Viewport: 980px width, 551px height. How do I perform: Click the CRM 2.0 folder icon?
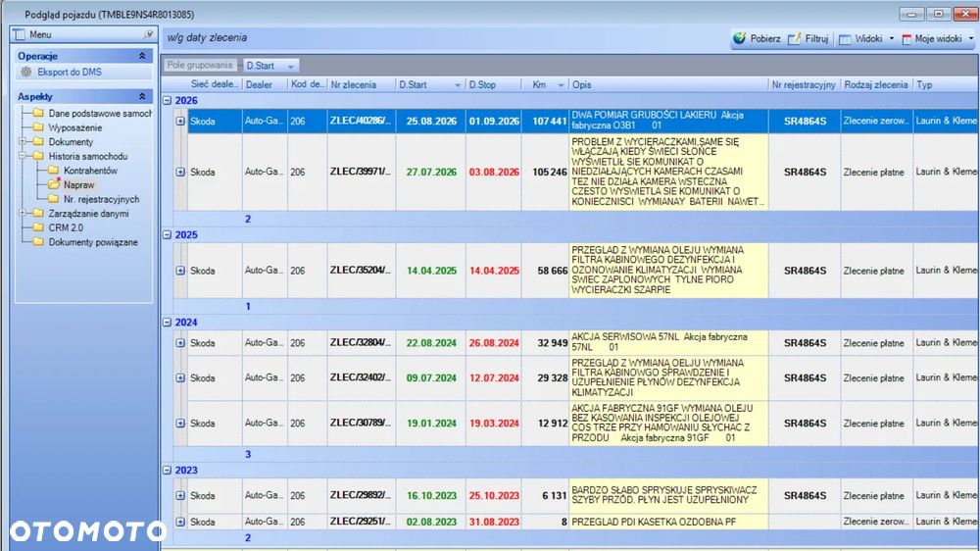38,227
